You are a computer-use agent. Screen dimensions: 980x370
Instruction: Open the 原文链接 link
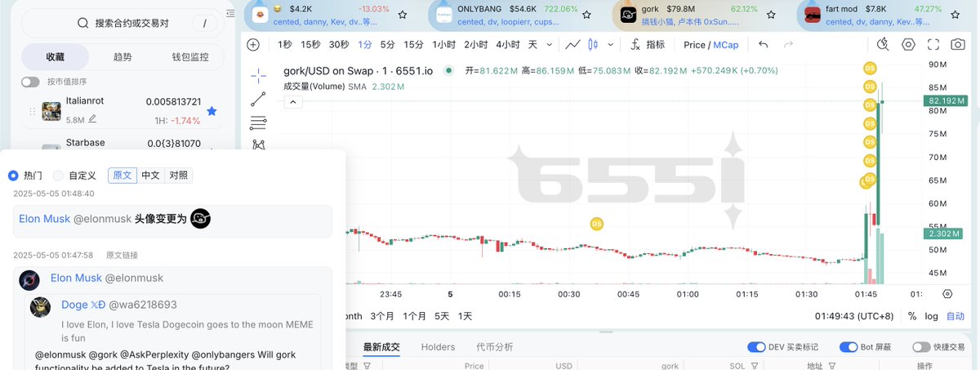tap(122, 256)
